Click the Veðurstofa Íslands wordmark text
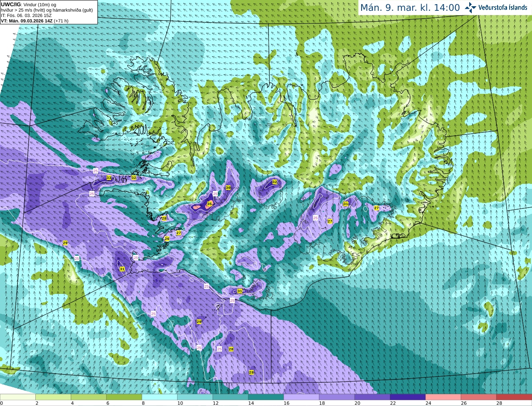The width and height of the screenshot is (532, 406). coord(503,7)
